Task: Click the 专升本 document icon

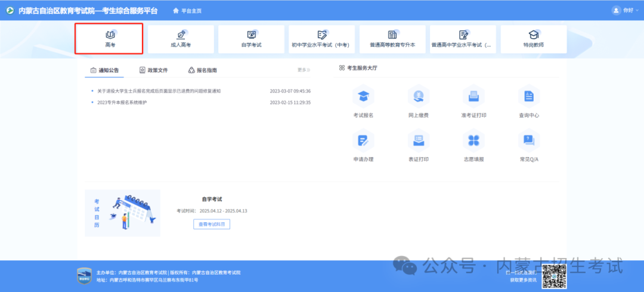Action: point(392,35)
